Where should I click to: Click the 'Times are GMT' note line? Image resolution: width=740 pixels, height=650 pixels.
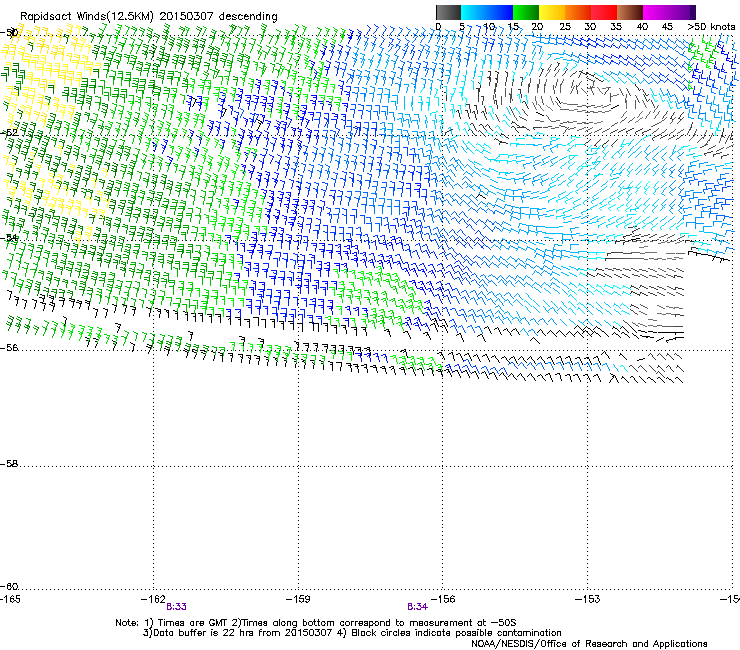pyautogui.click(x=316, y=623)
